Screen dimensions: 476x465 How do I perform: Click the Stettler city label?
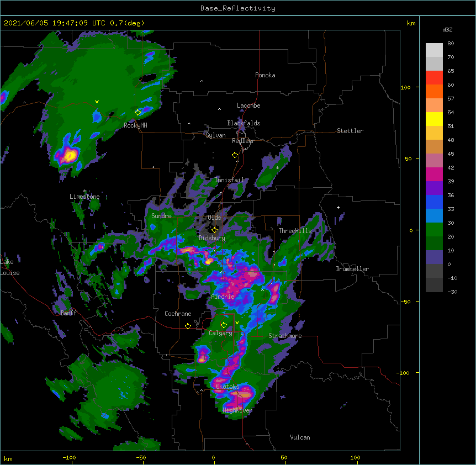[x=350, y=131]
